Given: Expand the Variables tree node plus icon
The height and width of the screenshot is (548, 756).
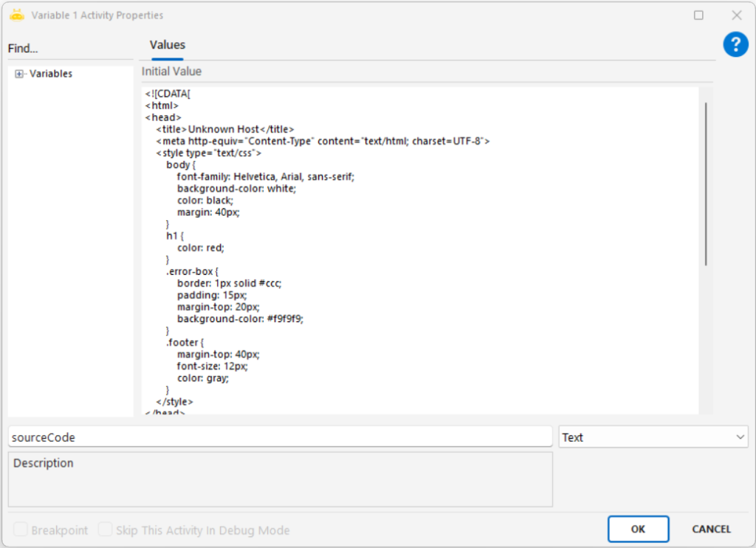Looking at the screenshot, I should click(19, 74).
